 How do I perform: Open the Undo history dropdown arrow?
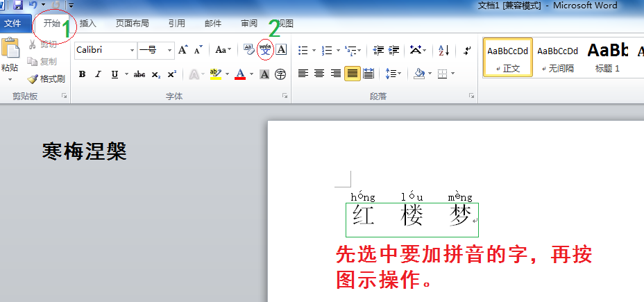[x=43, y=6]
